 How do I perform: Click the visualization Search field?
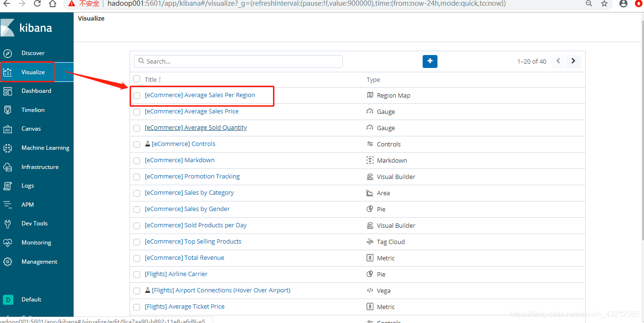[x=238, y=61]
